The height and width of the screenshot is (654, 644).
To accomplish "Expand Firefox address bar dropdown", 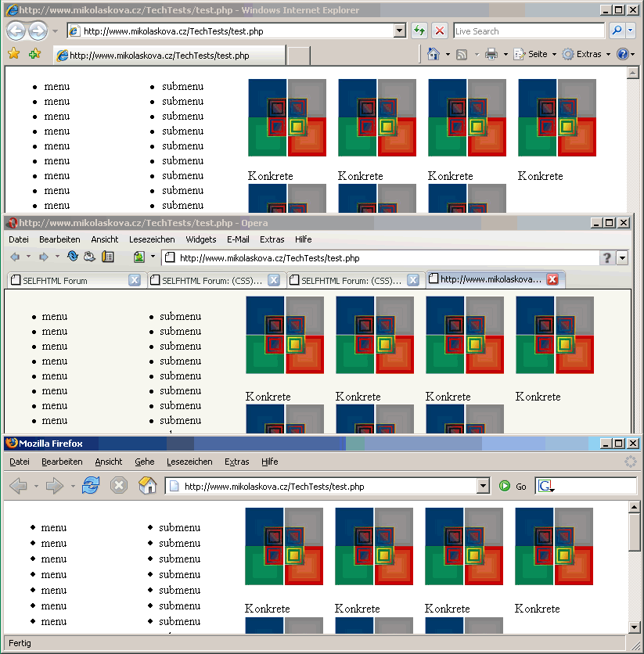I will pos(483,486).
